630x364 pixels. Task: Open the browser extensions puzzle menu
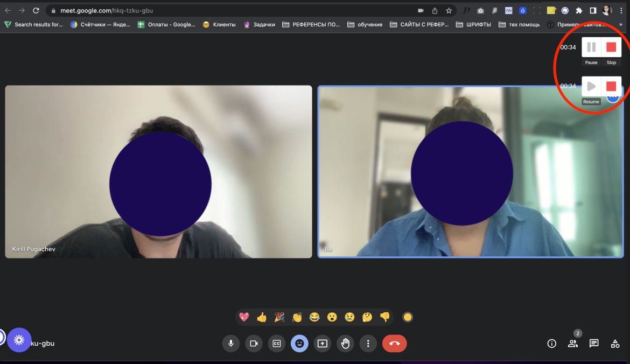(x=579, y=10)
